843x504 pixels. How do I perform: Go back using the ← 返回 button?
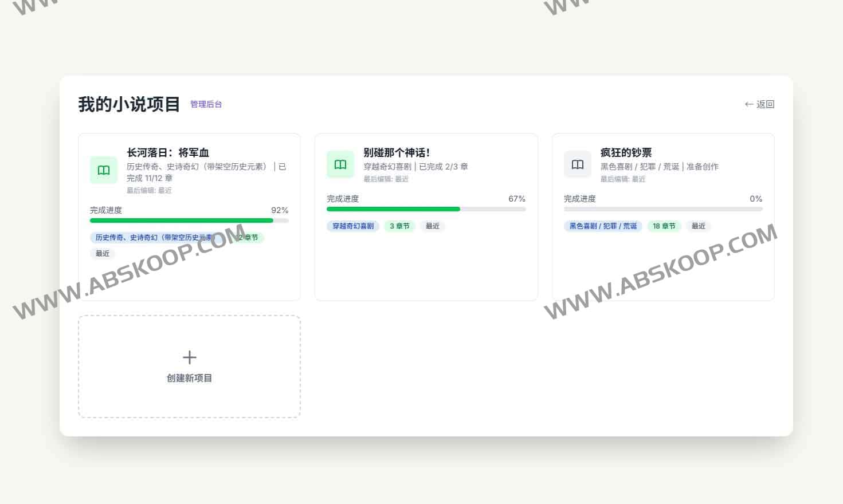(759, 104)
